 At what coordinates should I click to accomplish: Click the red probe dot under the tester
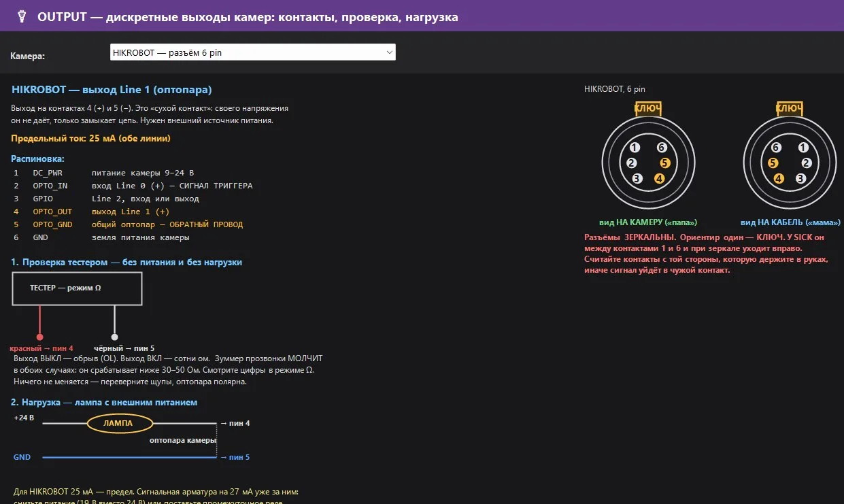coord(40,337)
